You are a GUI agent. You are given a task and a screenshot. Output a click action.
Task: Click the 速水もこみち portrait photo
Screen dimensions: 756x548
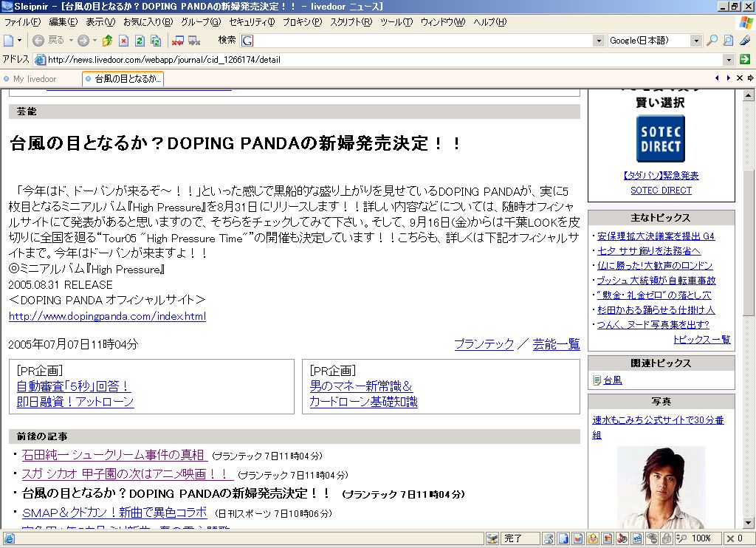tap(661, 487)
